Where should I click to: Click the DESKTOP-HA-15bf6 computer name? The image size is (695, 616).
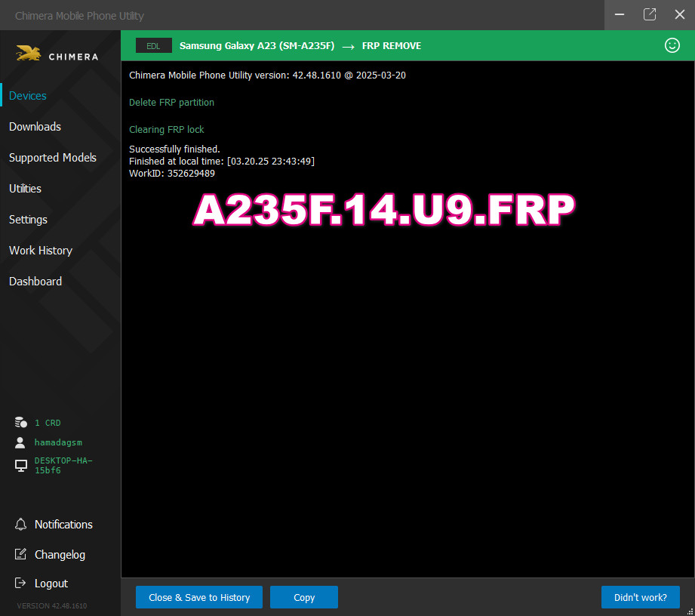click(x=63, y=465)
